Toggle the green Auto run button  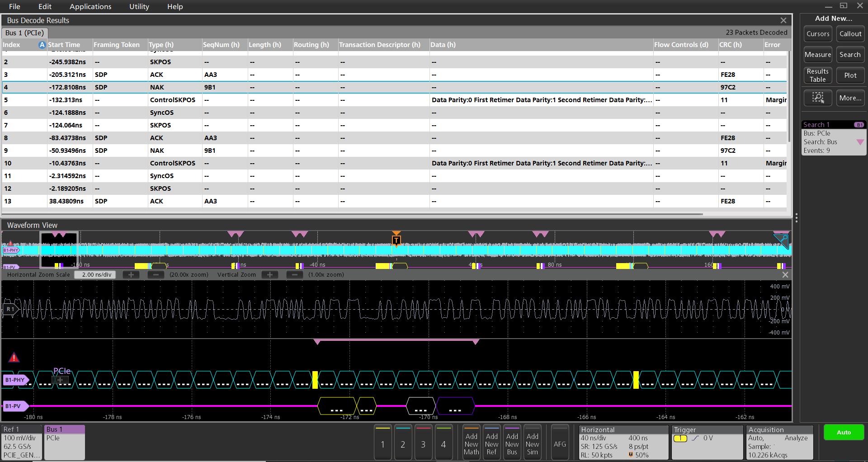point(844,432)
